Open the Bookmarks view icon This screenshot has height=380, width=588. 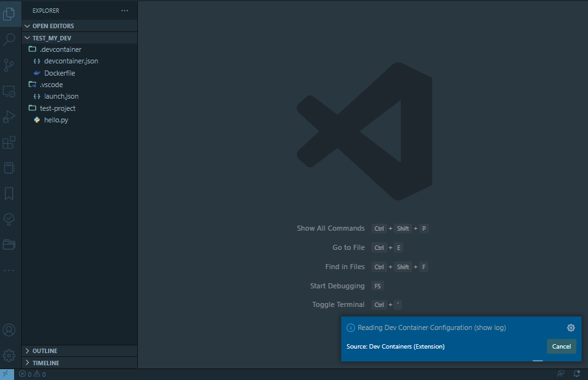click(9, 194)
